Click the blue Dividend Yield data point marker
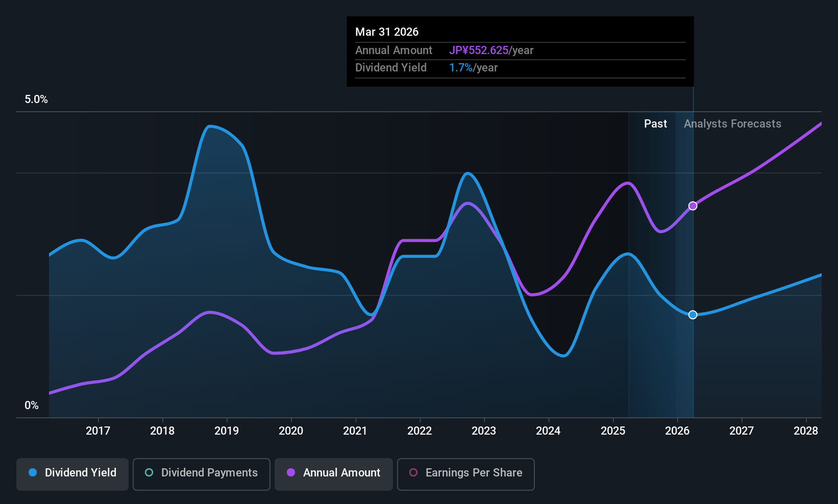This screenshot has height=504, width=838. click(693, 315)
